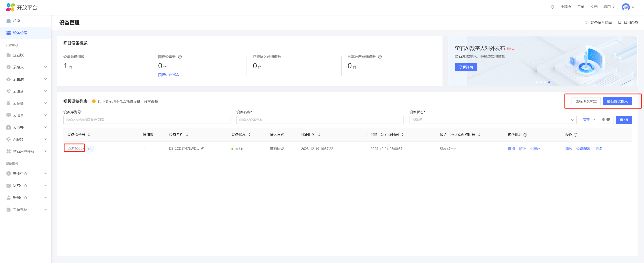Screen dimensions: 644x263
Task: Focus the 设备序列号 input field
Action: coord(147,120)
